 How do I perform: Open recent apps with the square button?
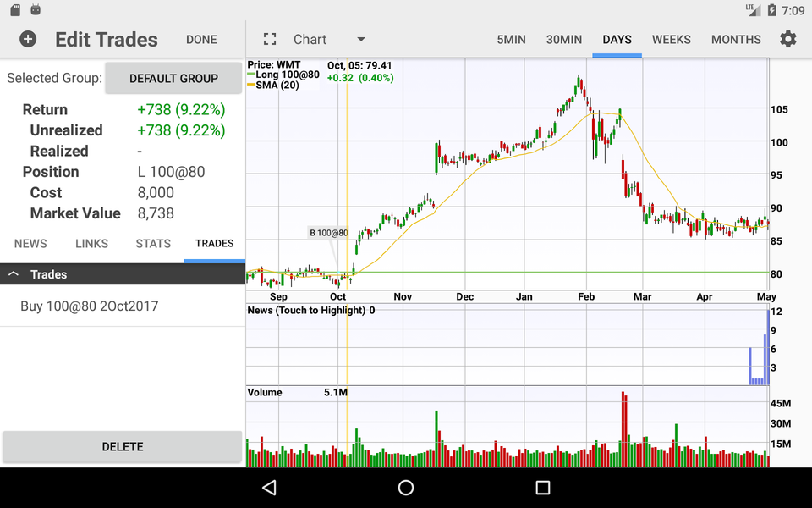tap(541, 487)
